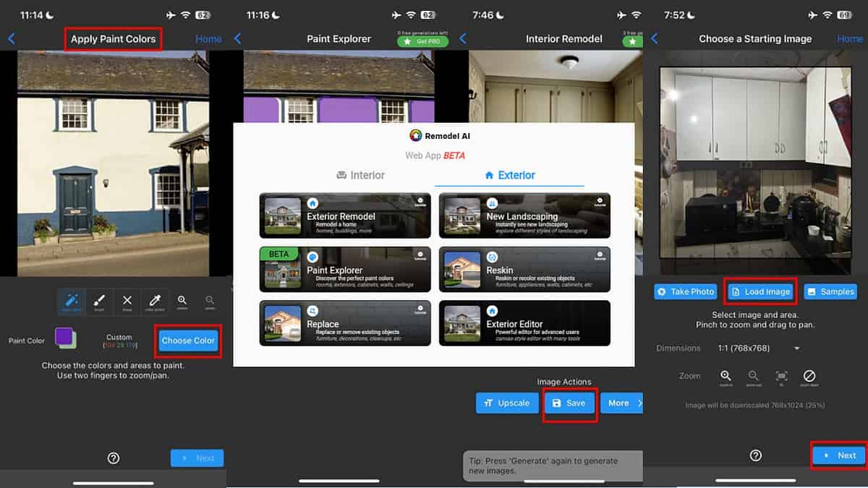Click the fit icon in the Zoom row
The width and height of the screenshot is (868, 488).
[x=781, y=377]
